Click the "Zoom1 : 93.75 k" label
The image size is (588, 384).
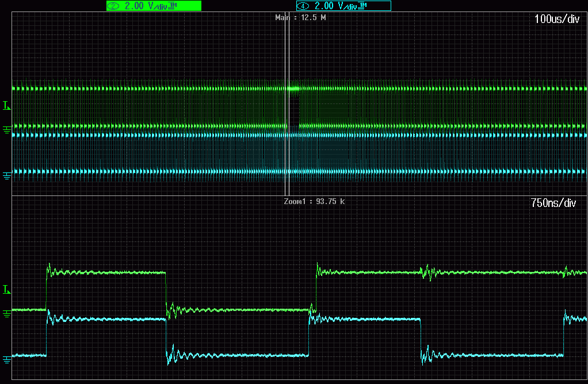coord(314,202)
